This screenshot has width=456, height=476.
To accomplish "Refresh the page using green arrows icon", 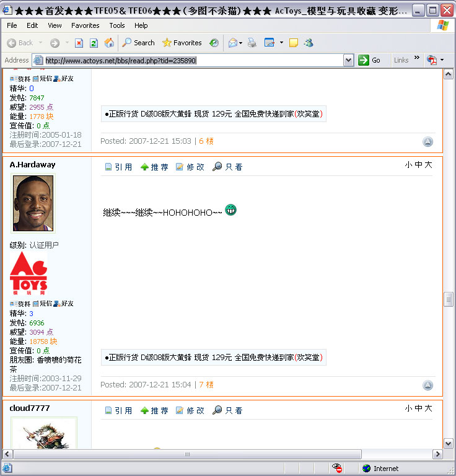I will 94,43.
